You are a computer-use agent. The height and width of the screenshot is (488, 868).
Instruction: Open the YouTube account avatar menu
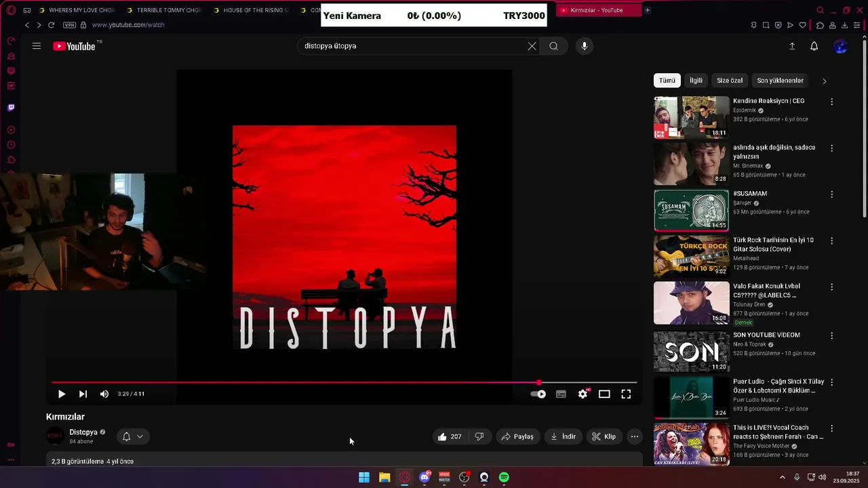[841, 46]
